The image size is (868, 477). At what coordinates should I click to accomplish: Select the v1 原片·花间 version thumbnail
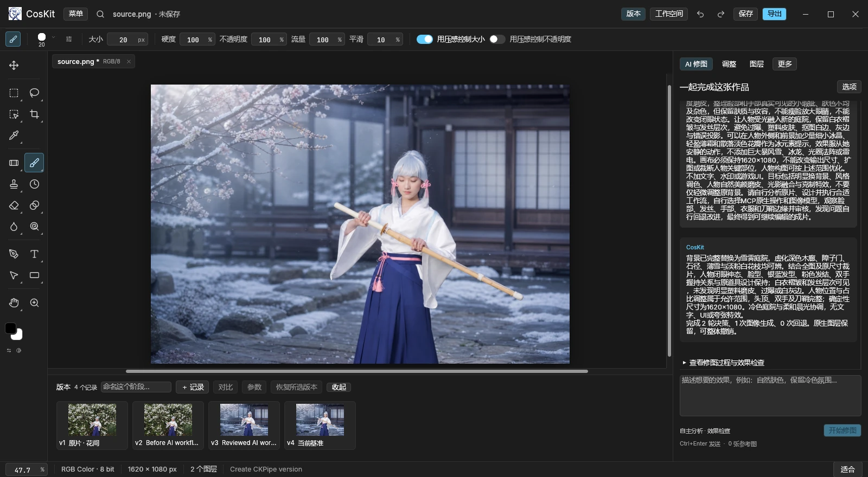[92, 426]
